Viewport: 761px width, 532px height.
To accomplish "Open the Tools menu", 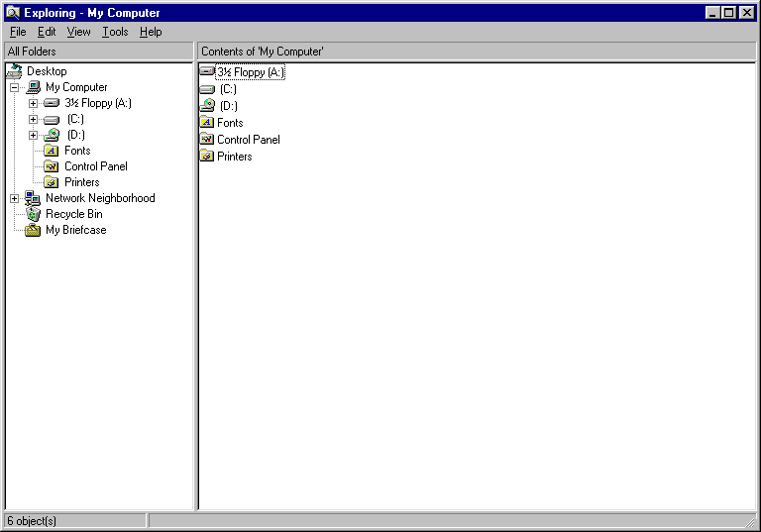I will click(x=115, y=32).
